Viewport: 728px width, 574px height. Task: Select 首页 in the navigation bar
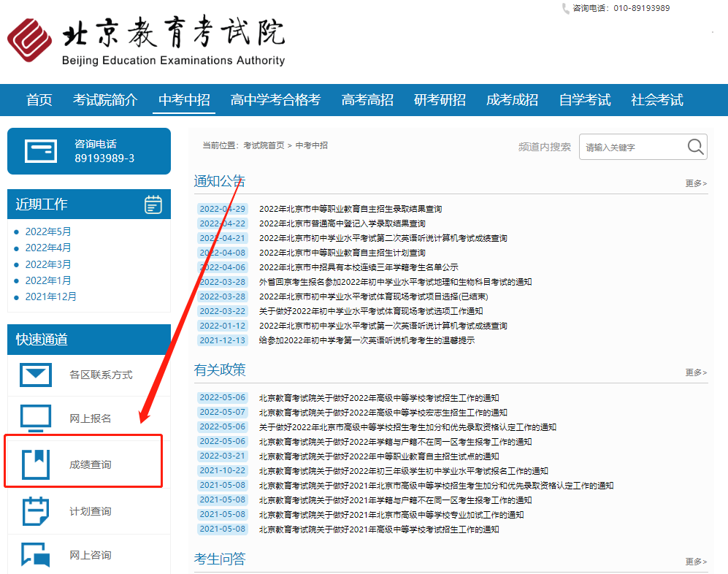(x=39, y=100)
